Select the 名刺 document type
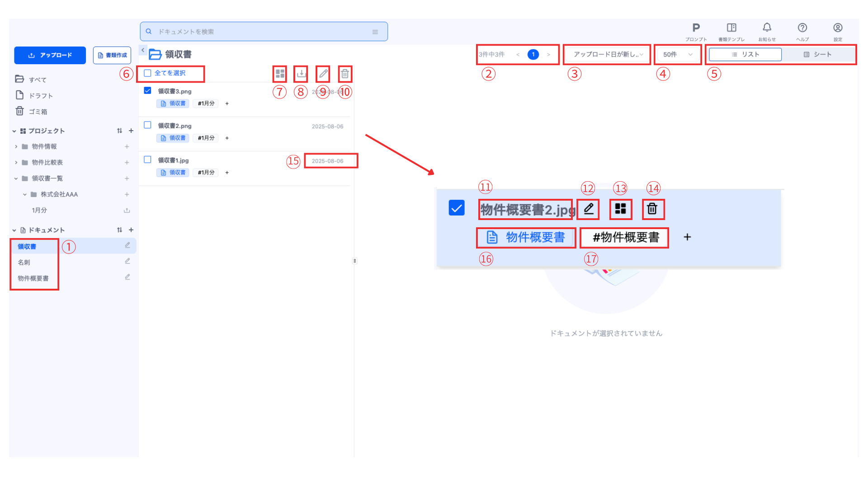The height and width of the screenshot is (488, 868). (x=24, y=263)
